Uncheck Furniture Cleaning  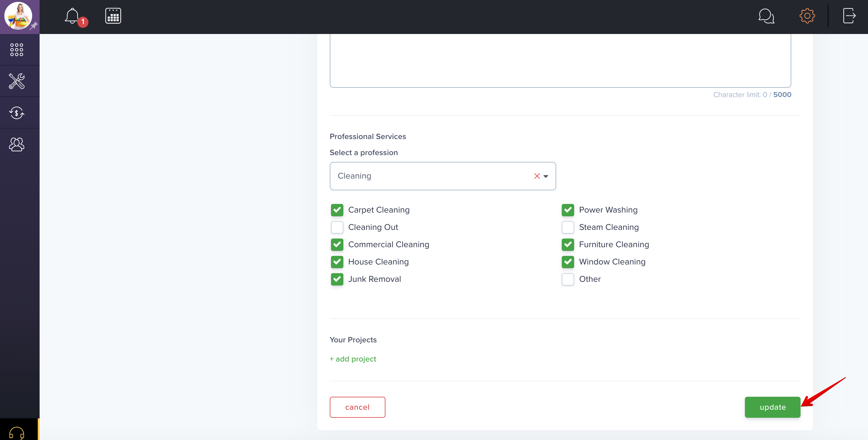pos(568,244)
